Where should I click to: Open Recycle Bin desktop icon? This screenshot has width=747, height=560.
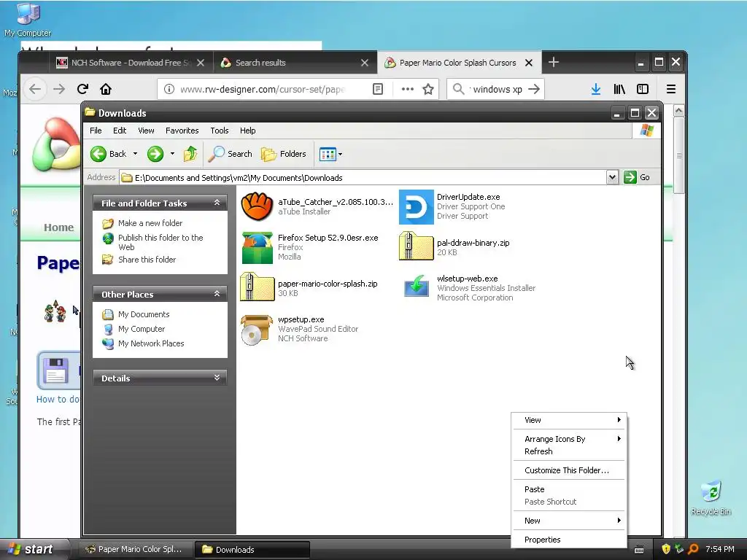711,497
